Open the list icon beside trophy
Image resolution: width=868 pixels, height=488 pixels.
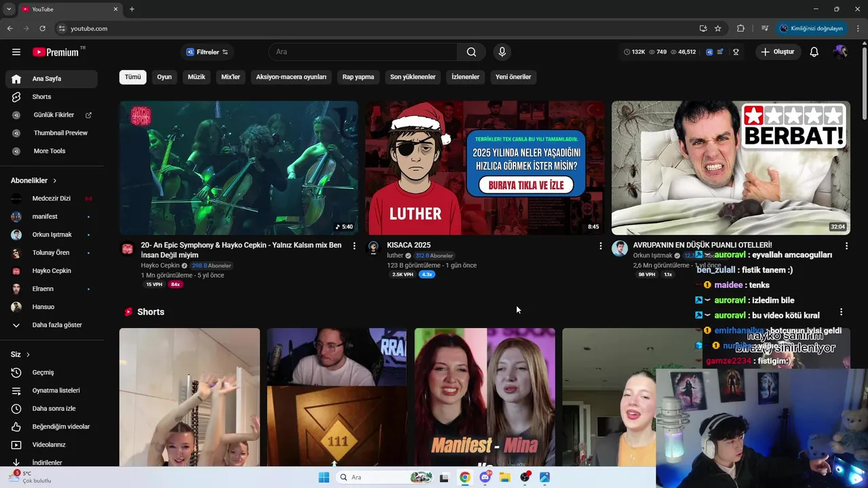(720, 52)
